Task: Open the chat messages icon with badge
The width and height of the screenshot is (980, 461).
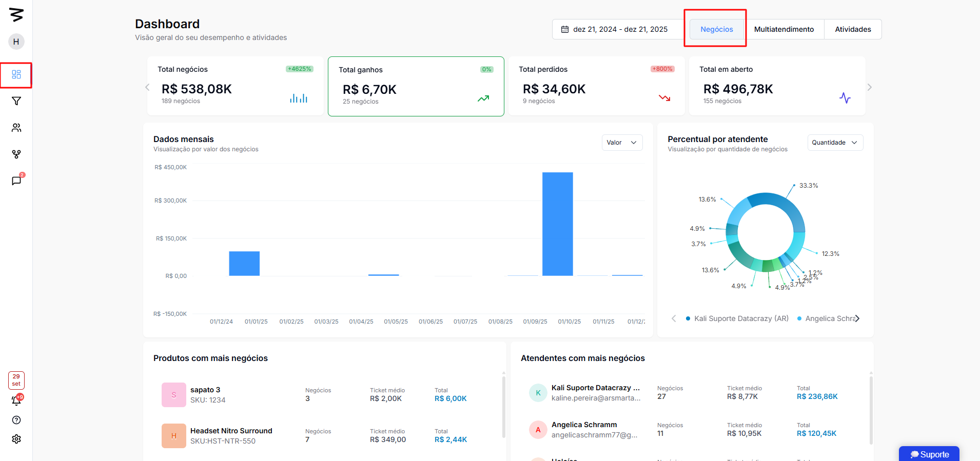Action: coord(16,181)
